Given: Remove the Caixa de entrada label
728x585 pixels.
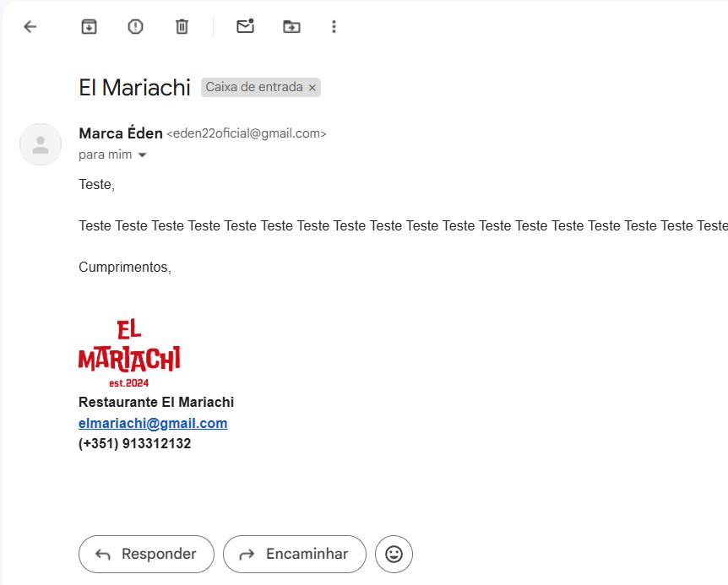Looking at the screenshot, I should tap(312, 87).
